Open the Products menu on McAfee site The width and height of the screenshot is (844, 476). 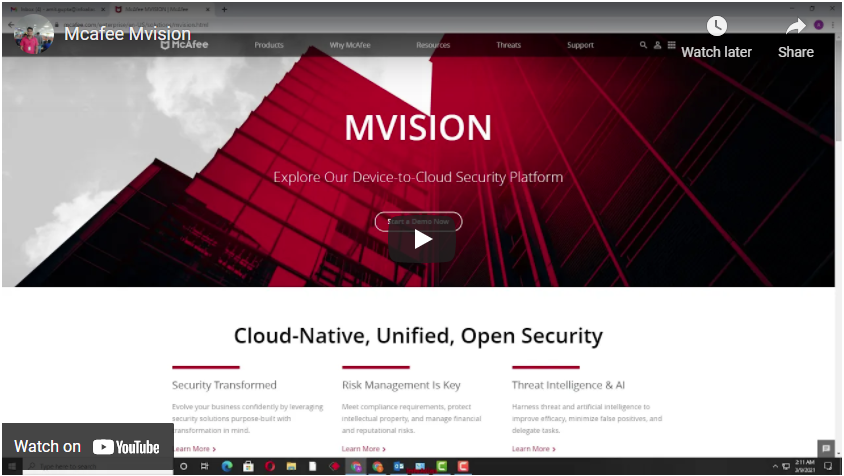(269, 45)
